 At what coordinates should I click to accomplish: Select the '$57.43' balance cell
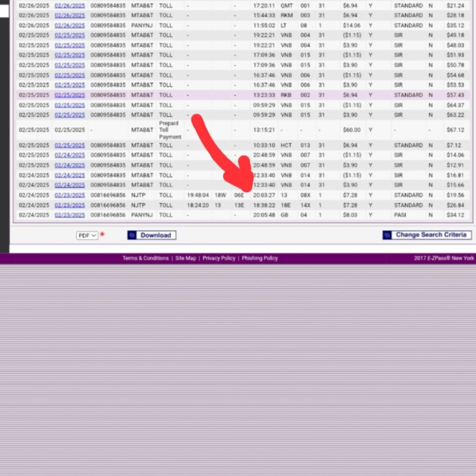coord(455,95)
